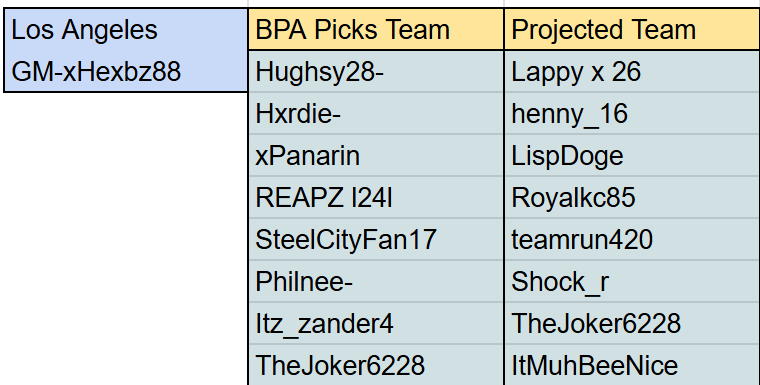Select the Hxrdie- cell
This screenshot has width=760, height=385.
376,113
